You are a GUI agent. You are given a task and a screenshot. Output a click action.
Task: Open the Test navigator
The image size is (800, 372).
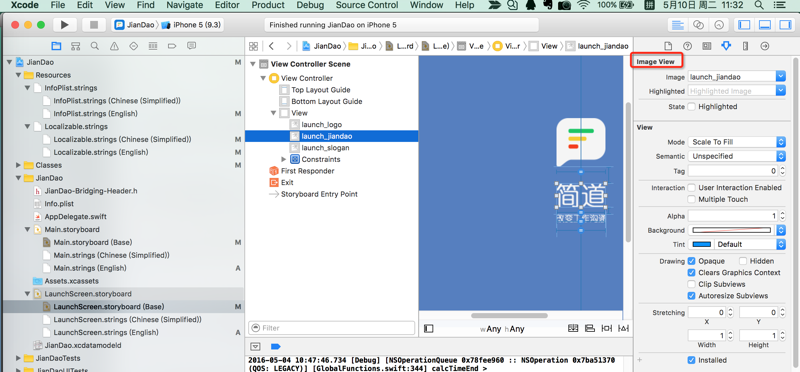tap(134, 46)
